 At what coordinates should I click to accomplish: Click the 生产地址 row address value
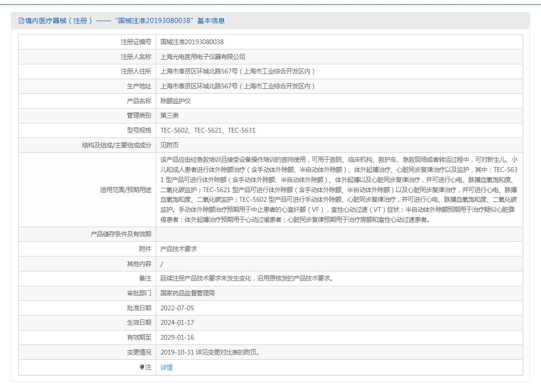[x=238, y=86]
